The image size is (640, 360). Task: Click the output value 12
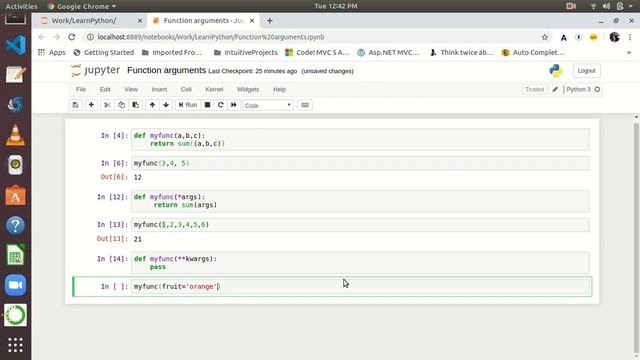[138, 177]
